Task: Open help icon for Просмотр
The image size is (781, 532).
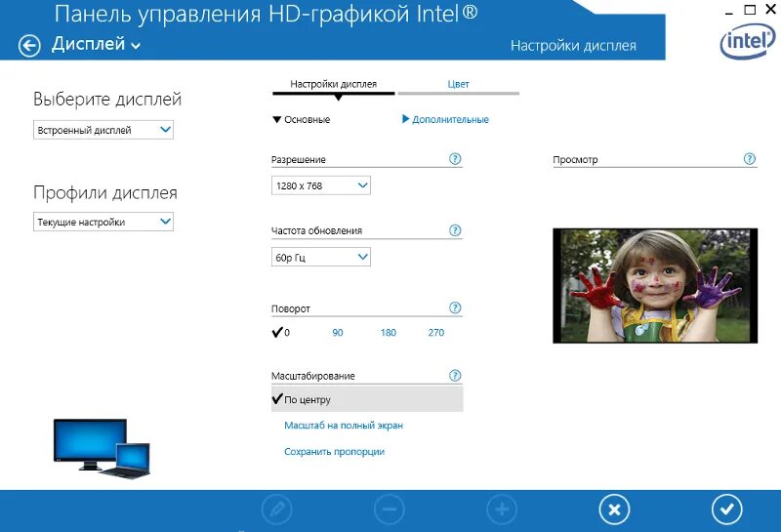Action: point(749,159)
